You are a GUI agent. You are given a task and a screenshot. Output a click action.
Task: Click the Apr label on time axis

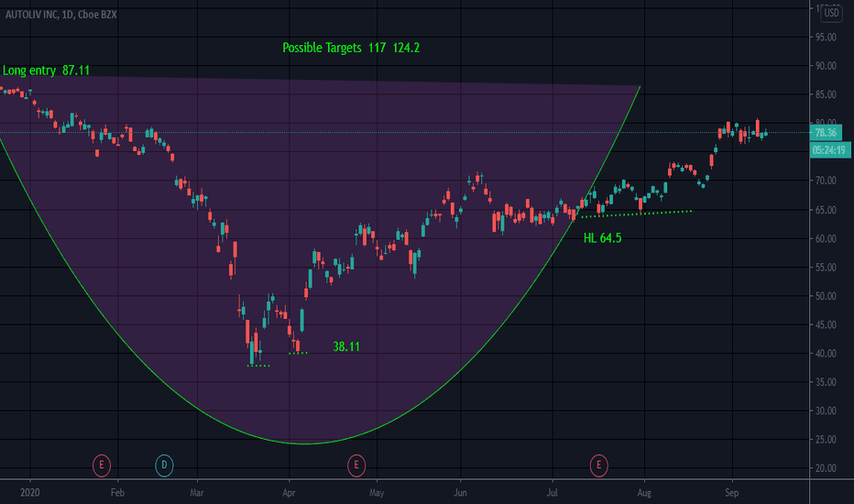click(289, 493)
